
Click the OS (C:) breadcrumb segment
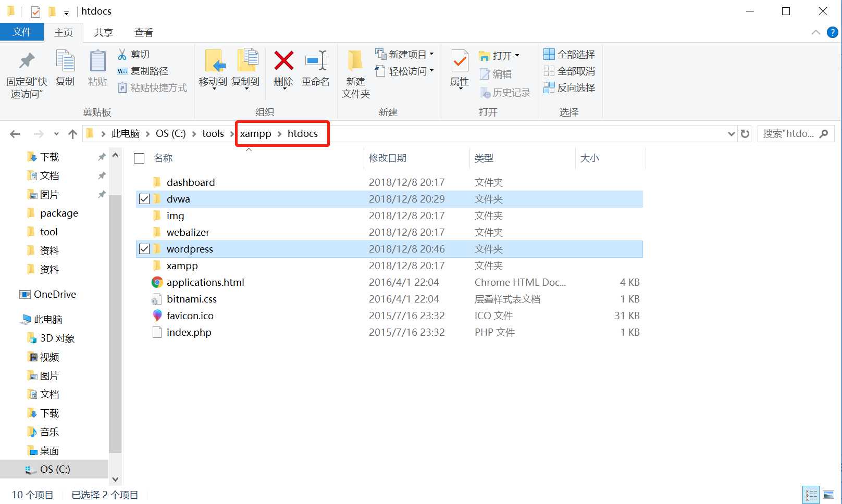[x=170, y=134]
